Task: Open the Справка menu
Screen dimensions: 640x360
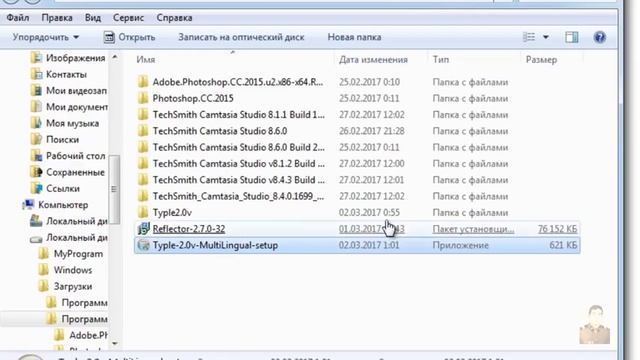Action: (x=174, y=18)
